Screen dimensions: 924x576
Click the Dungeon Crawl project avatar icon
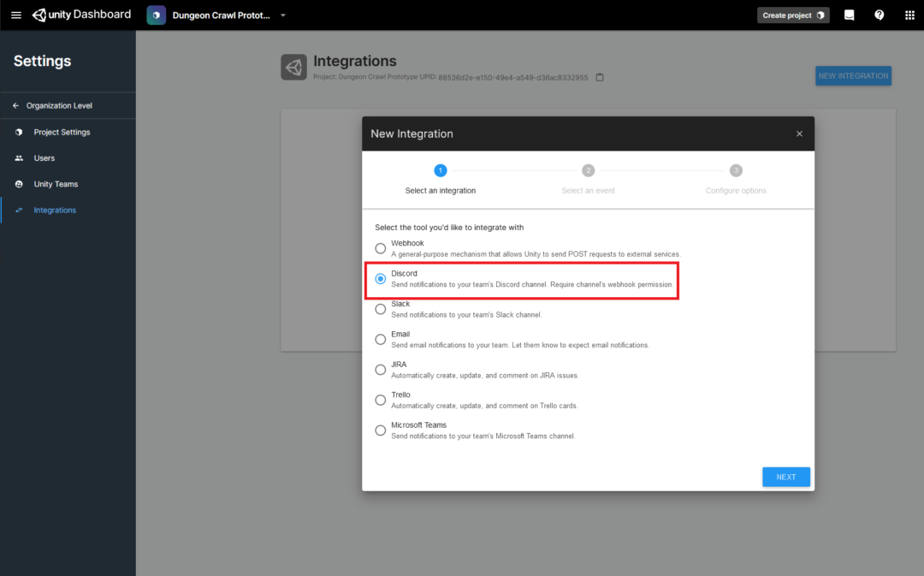point(157,15)
